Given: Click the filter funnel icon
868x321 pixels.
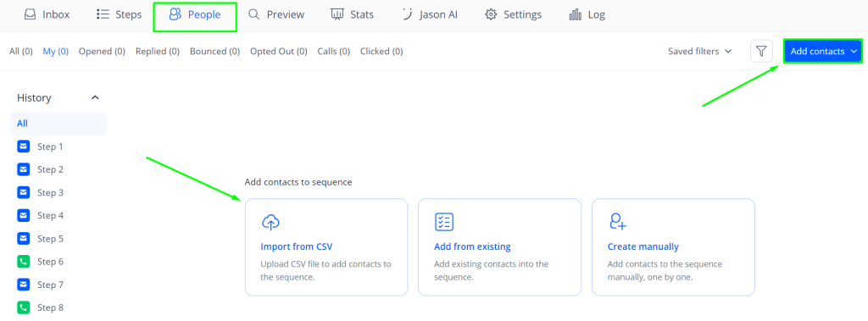Looking at the screenshot, I should click(x=761, y=51).
